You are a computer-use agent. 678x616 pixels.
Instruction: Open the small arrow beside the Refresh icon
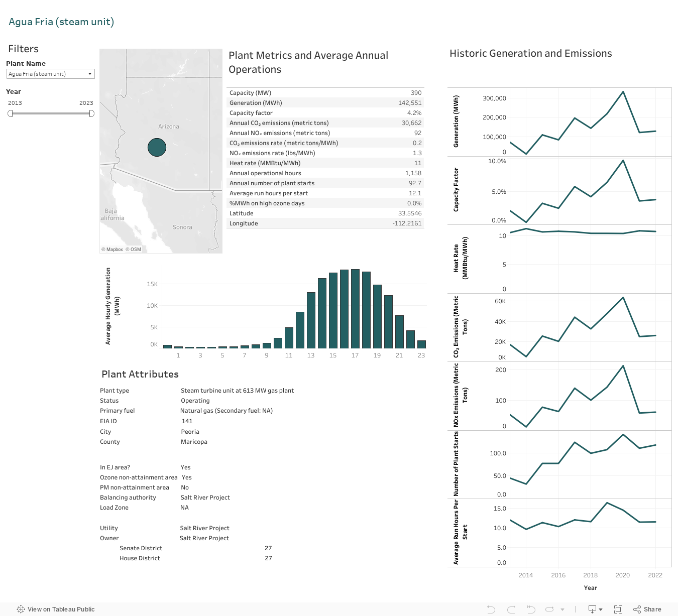click(562, 609)
